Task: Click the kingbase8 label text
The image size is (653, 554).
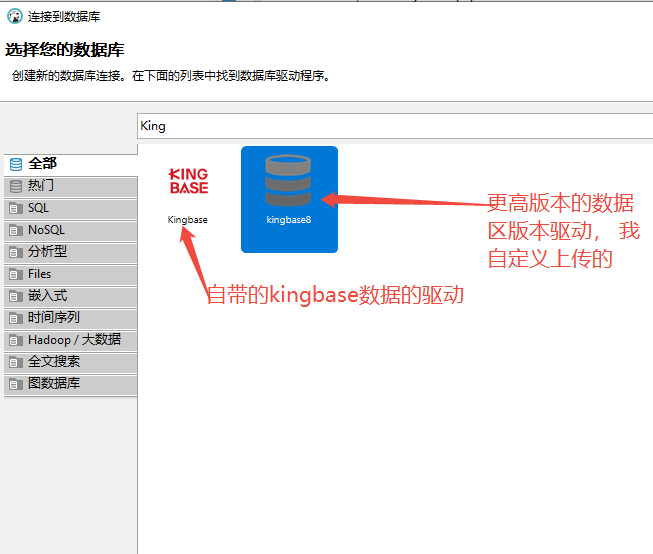Action: click(289, 220)
